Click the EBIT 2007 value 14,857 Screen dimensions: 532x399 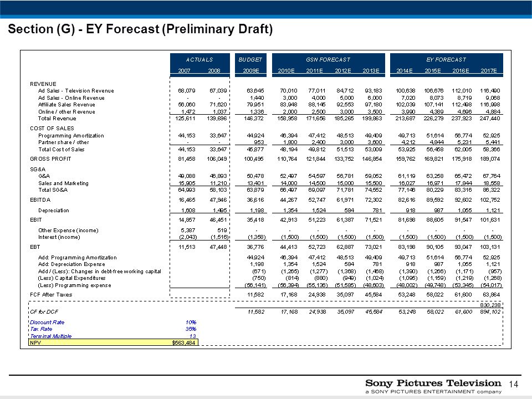[187, 220]
